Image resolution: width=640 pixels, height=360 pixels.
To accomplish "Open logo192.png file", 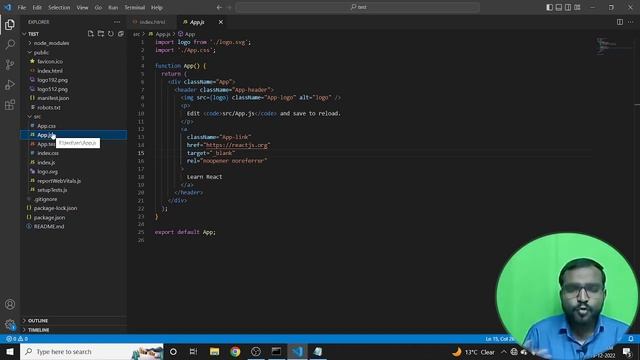I will click(74, 80).
